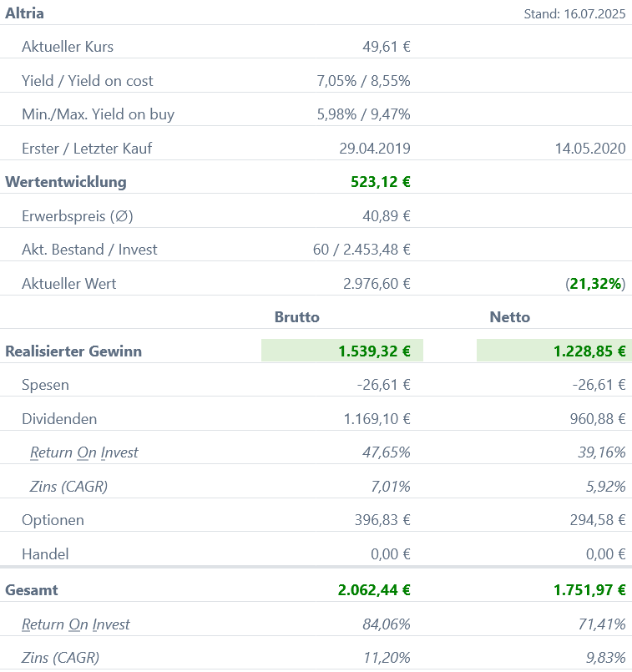The image size is (632, 672).
Task: Click the Brutto column header
Action: 297,317
